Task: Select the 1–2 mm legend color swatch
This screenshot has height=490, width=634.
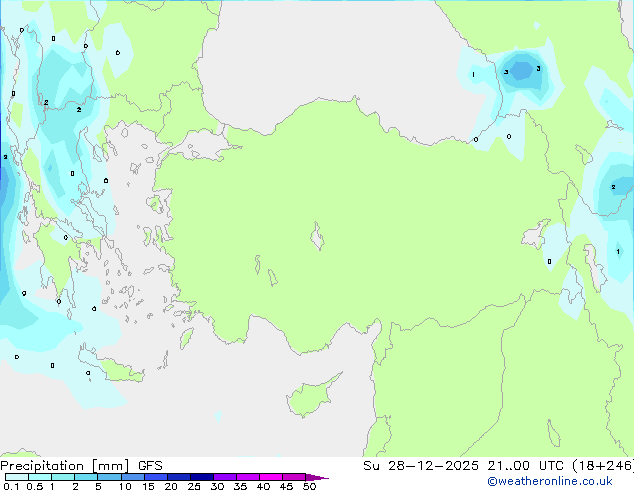Action: (63, 477)
